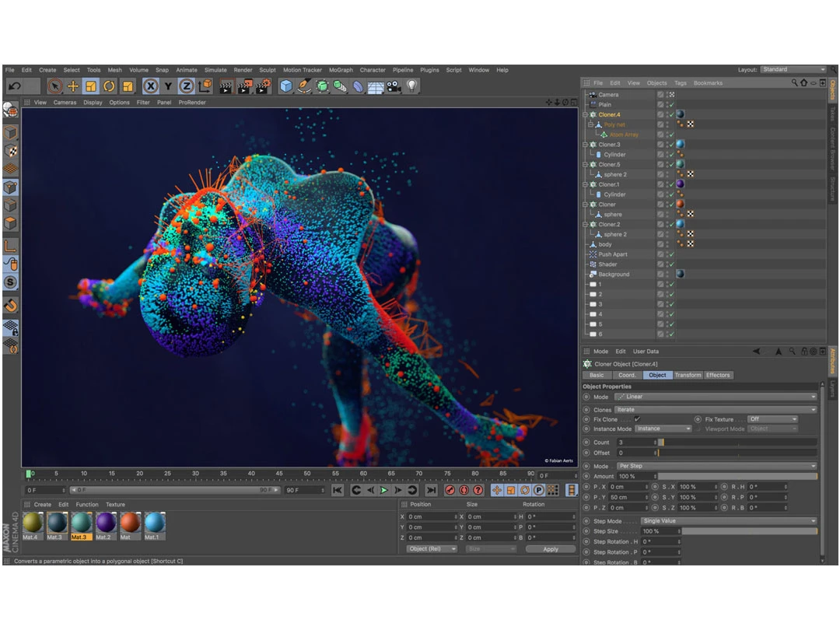Click the Undo arrow icon
This screenshot has width=840, height=630.
(15, 86)
